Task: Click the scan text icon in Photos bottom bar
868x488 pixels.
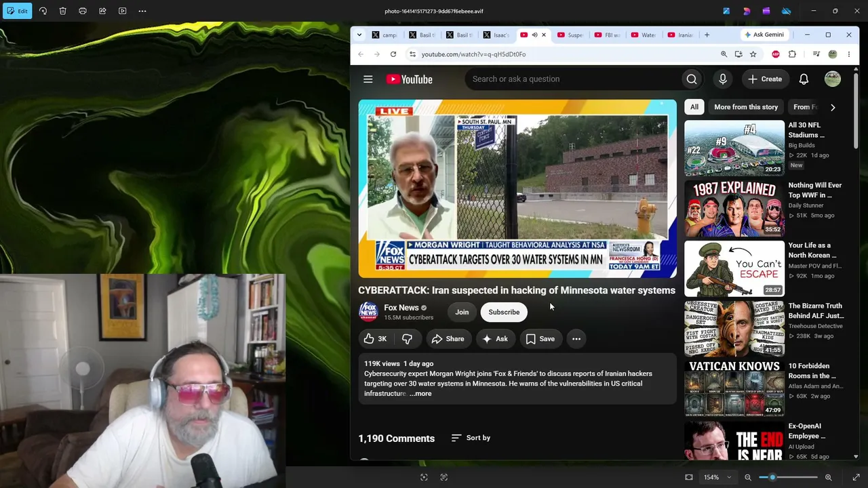Action: pos(444,477)
